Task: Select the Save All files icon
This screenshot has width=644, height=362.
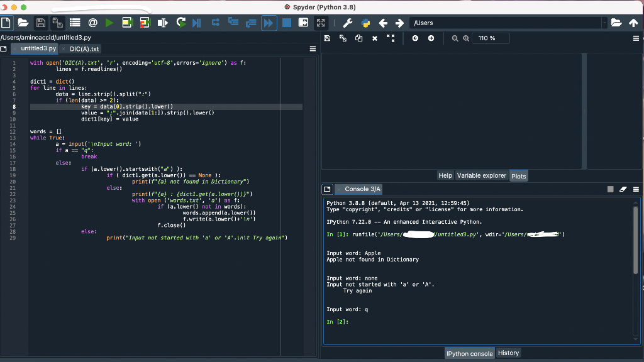Action: coord(57,23)
